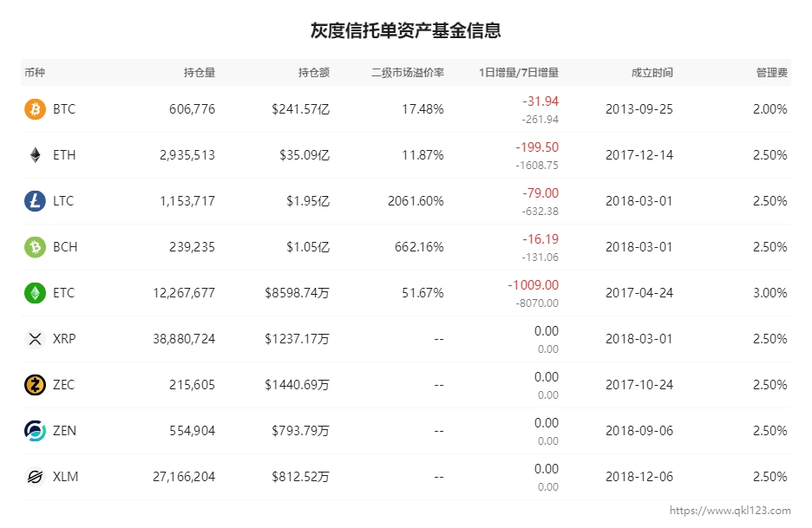Click the 662.16% BCH premium rate
Image resolution: width=812 pixels, height=528 pixels.
click(x=420, y=247)
